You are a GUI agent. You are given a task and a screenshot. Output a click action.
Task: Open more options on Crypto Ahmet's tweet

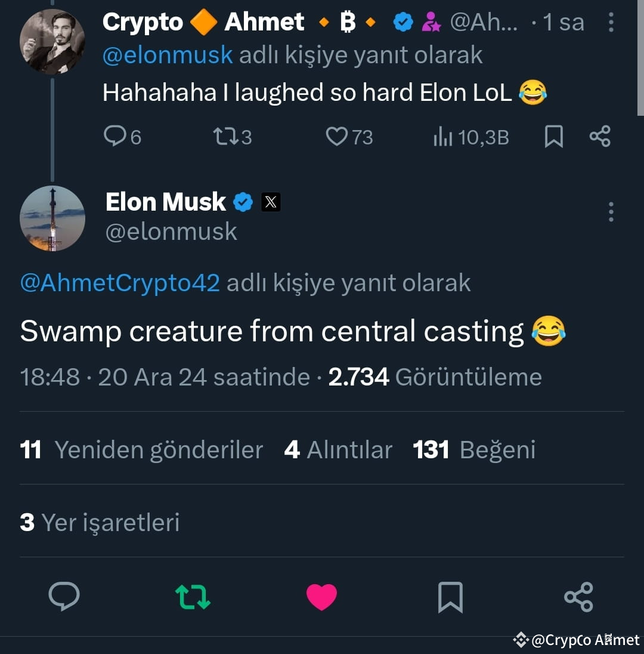coord(611,21)
